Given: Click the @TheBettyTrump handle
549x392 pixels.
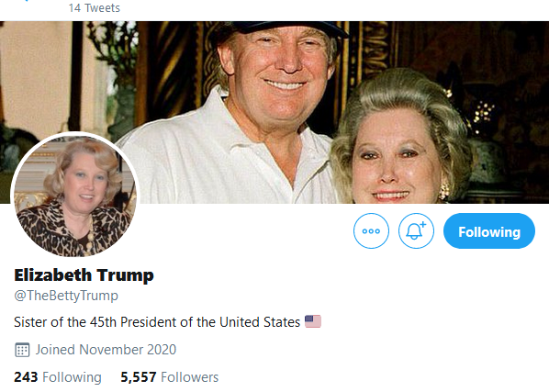Looking at the screenshot, I should pyautogui.click(x=66, y=296).
